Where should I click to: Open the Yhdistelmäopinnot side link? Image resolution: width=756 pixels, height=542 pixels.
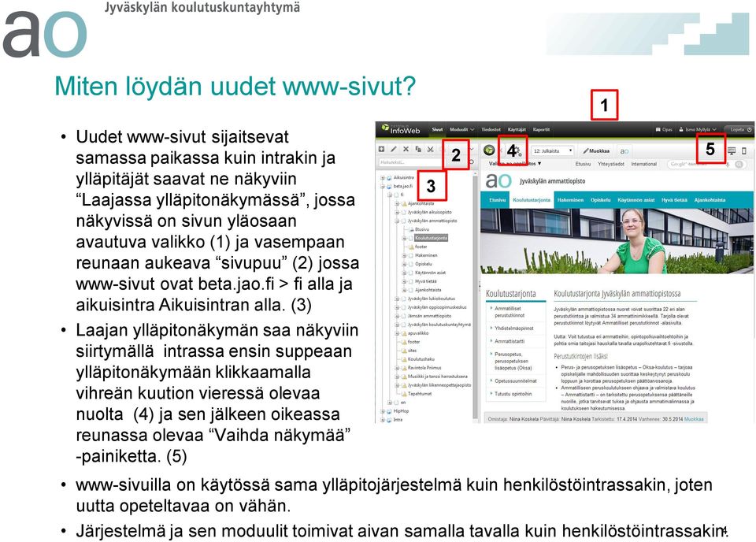[x=513, y=329]
